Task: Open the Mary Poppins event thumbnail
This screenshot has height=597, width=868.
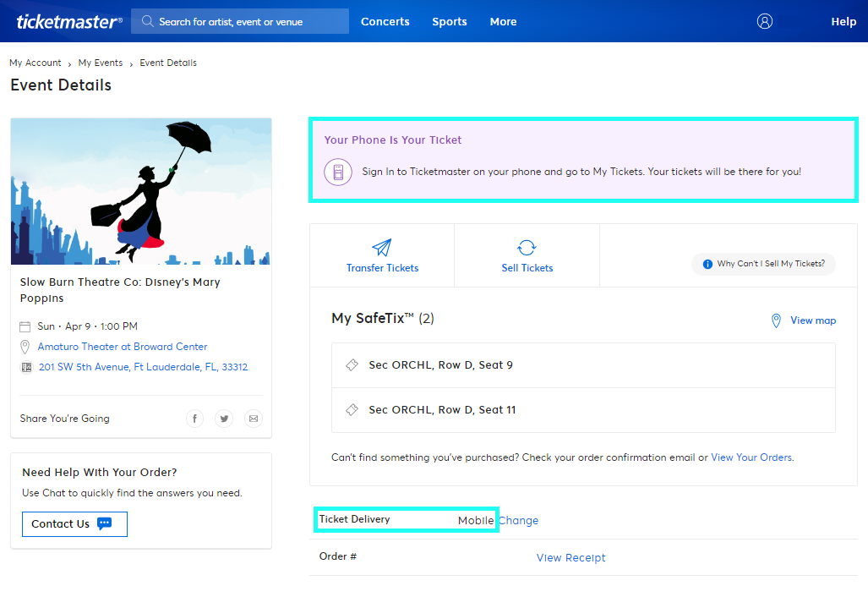Action: click(141, 192)
